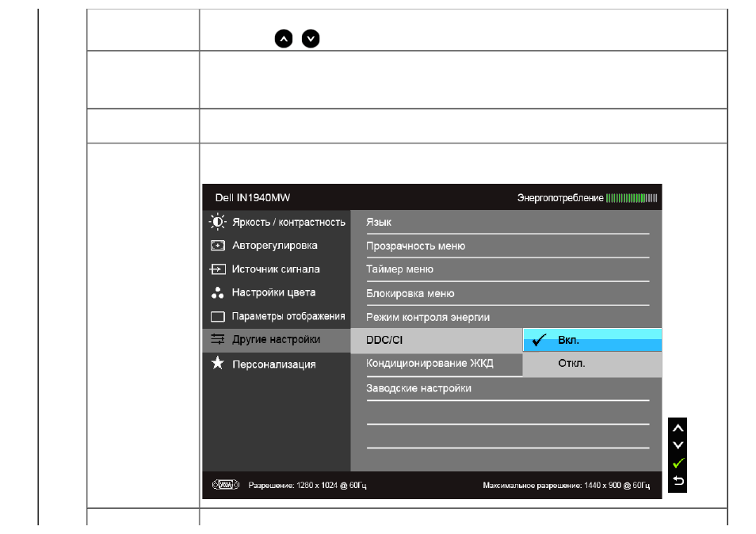The image size is (756, 534).
Task: Click the round down arrow button above the table
Action: tap(311, 39)
